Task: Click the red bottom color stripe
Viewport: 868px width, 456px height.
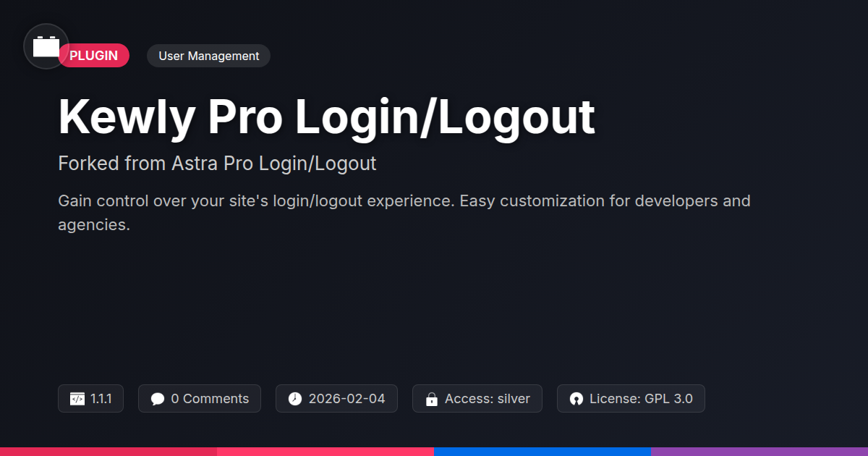Action: click(109, 452)
